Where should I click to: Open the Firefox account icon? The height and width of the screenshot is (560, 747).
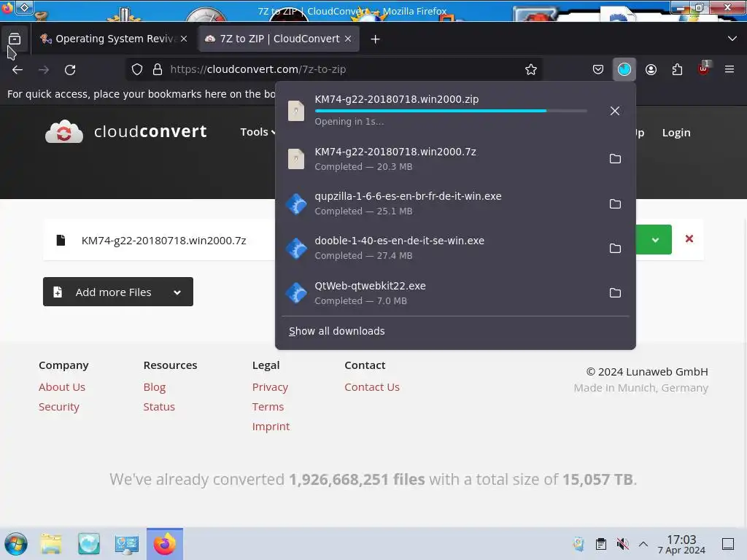click(x=651, y=69)
